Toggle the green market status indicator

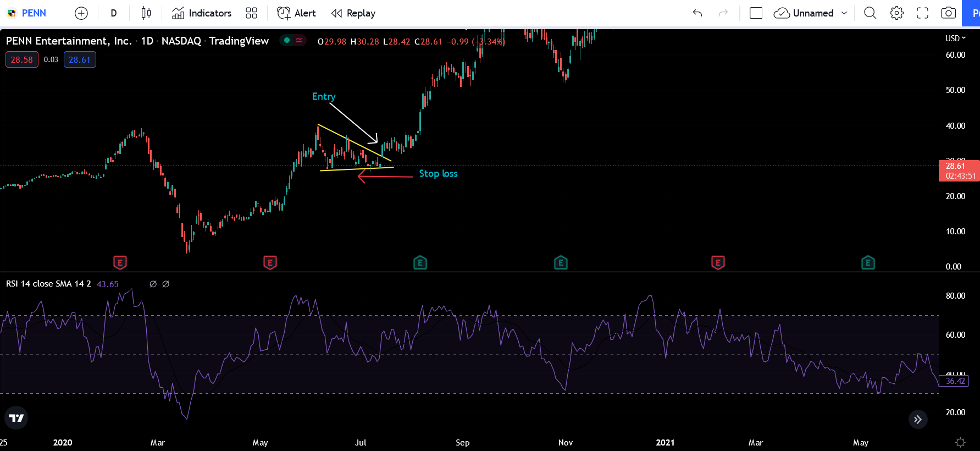point(287,40)
